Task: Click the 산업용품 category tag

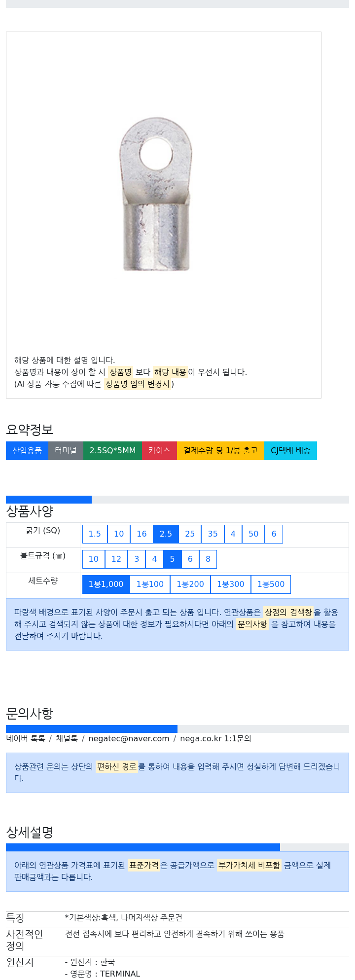Action: click(x=27, y=451)
